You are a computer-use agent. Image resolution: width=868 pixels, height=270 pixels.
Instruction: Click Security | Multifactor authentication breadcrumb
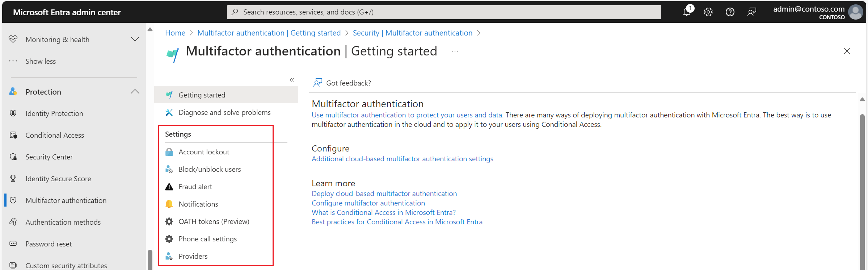413,33
